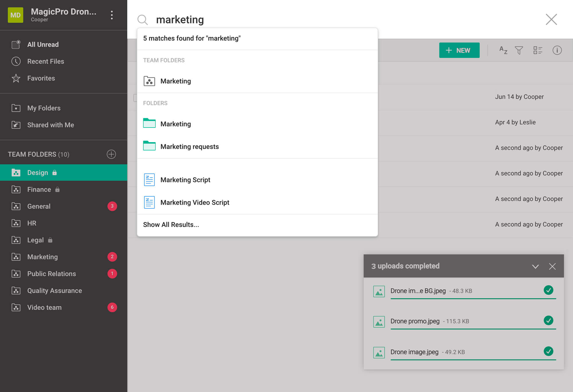Open the Marketing Script document
Viewport: 573px width, 392px height.
tap(185, 180)
